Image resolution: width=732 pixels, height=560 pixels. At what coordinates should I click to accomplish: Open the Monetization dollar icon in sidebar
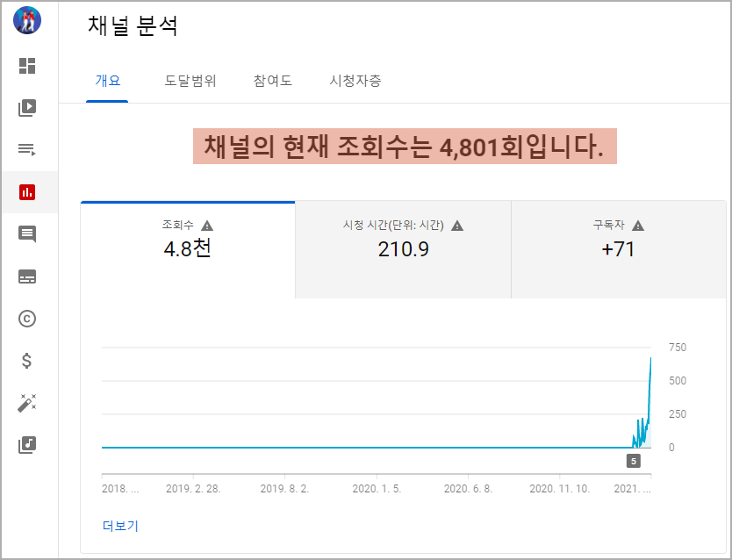pos(27,361)
